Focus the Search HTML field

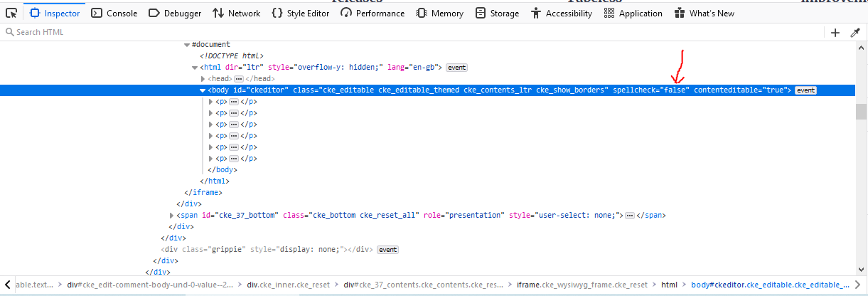[412, 32]
